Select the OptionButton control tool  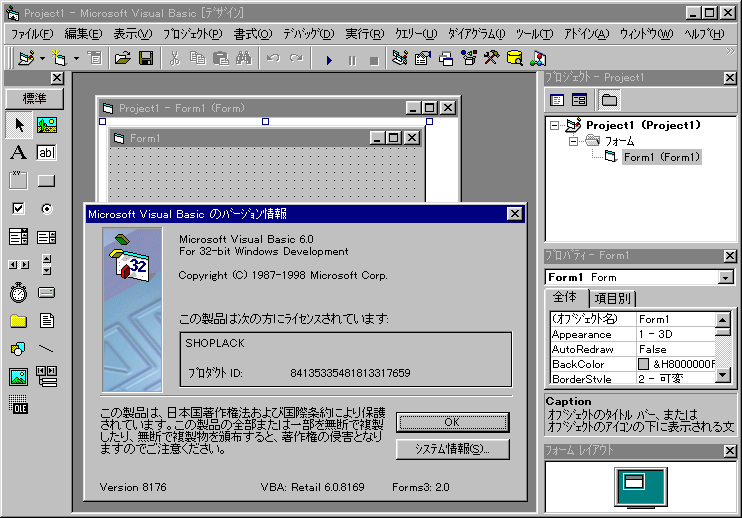pos(47,209)
